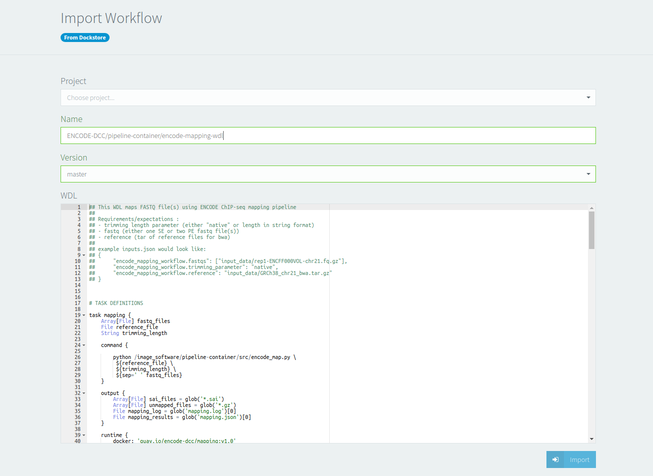Screen dimensions: 653x476
Task: Click the WDL editor scroll up arrow
Action: click(591, 207)
